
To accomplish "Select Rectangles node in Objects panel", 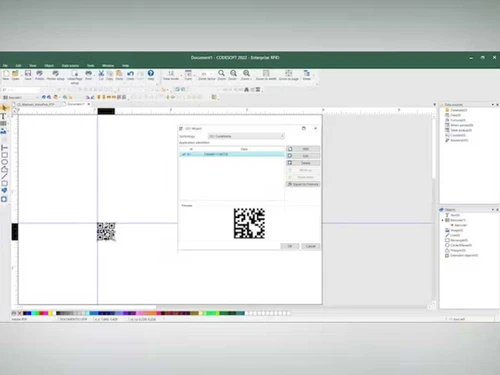I will pyautogui.click(x=457, y=240).
